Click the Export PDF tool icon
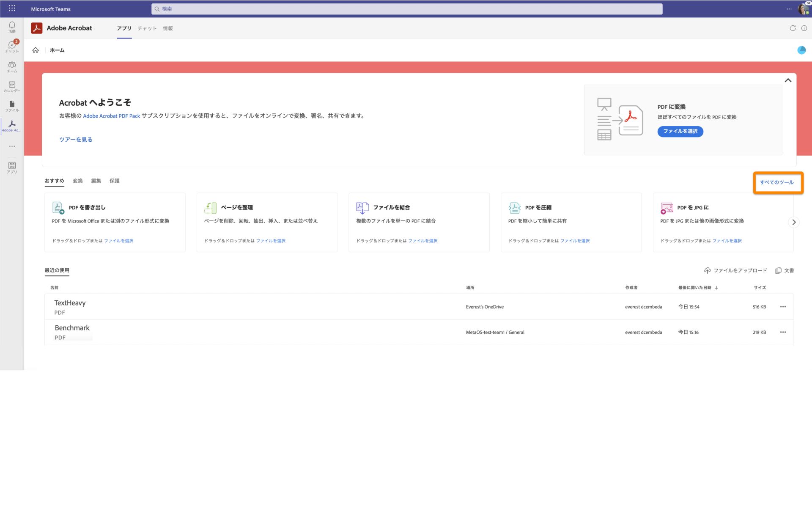812x506 pixels. [58, 208]
